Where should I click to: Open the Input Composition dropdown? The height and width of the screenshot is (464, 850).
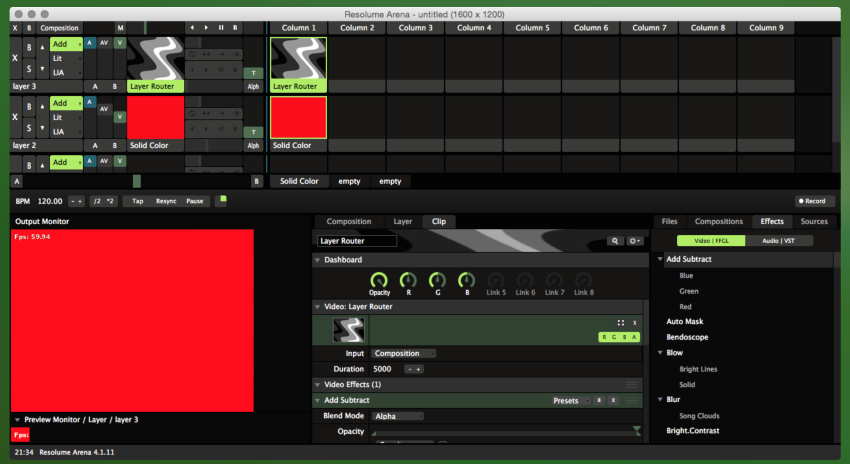pos(403,353)
